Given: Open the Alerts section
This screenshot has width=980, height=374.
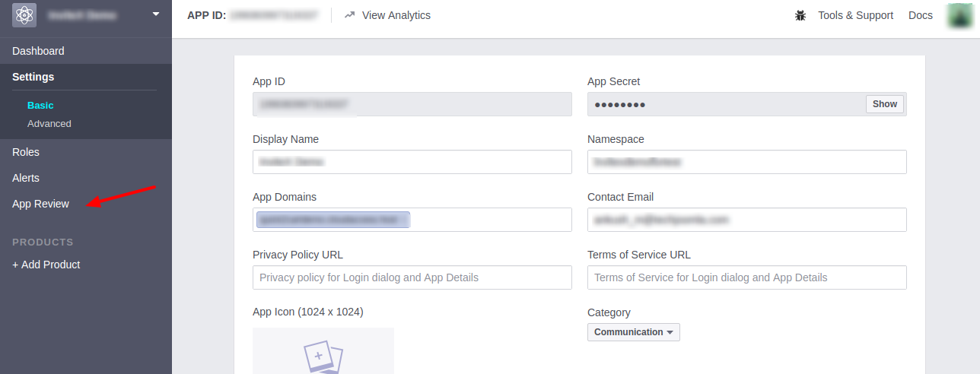Looking at the screenshot, I should (26, 178).
